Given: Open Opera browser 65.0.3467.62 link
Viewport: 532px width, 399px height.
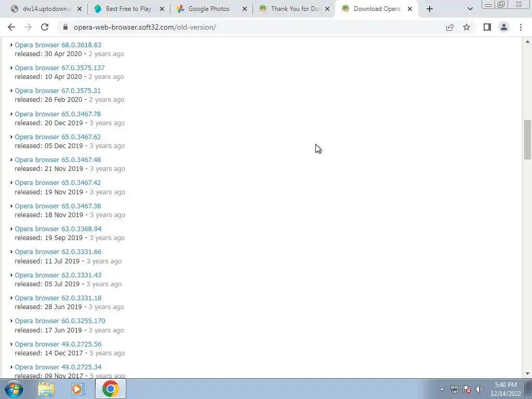Looking at the screenshot, I should point(58,137).
